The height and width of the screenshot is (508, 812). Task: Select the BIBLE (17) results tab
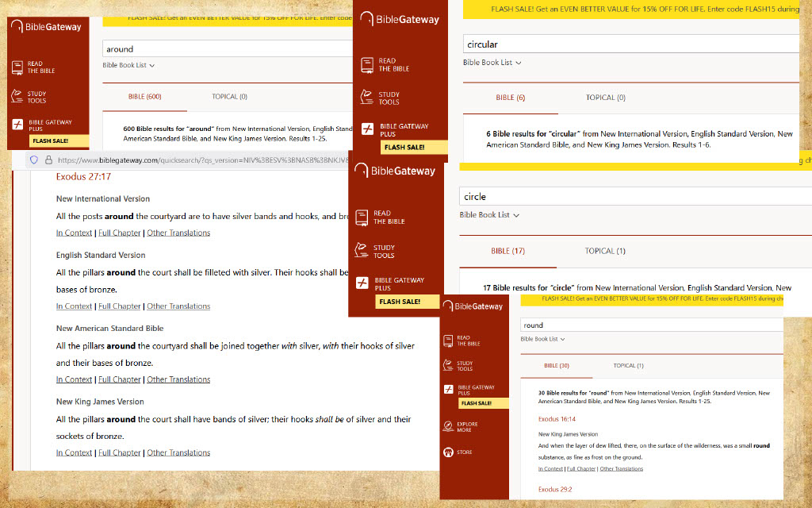click(x=508, y=251)
